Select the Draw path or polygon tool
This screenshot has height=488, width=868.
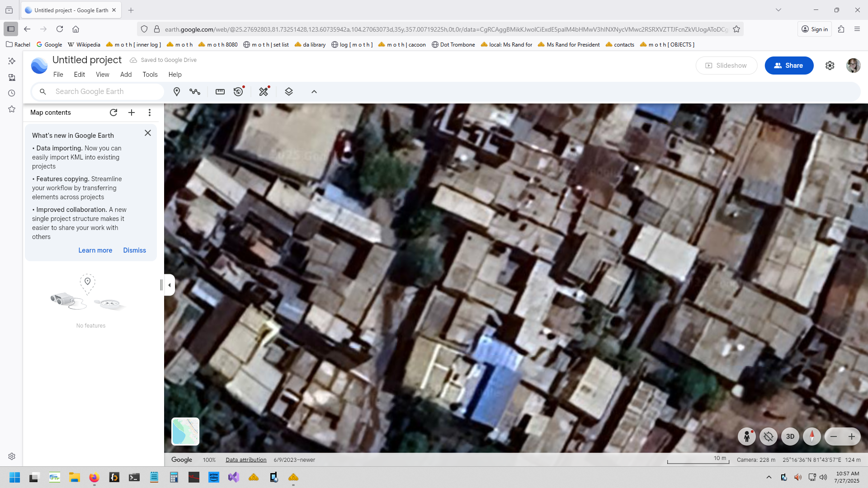(195, 92)
